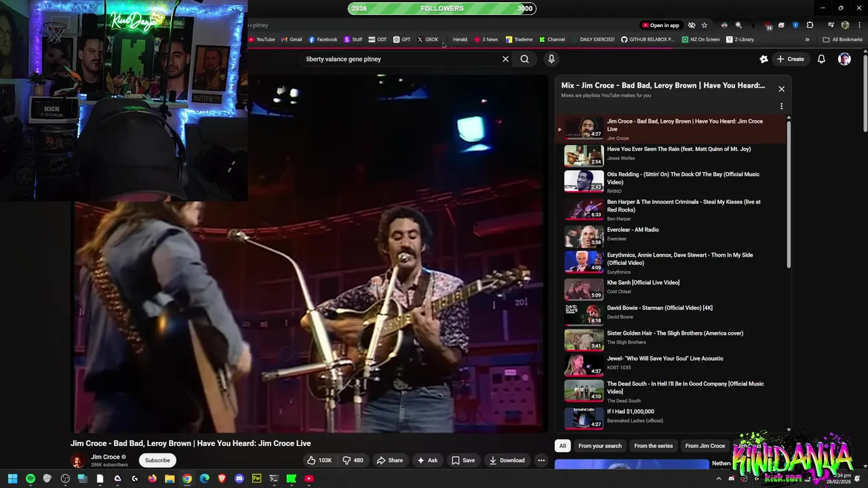Open Windows Start menu

(12, 479)
